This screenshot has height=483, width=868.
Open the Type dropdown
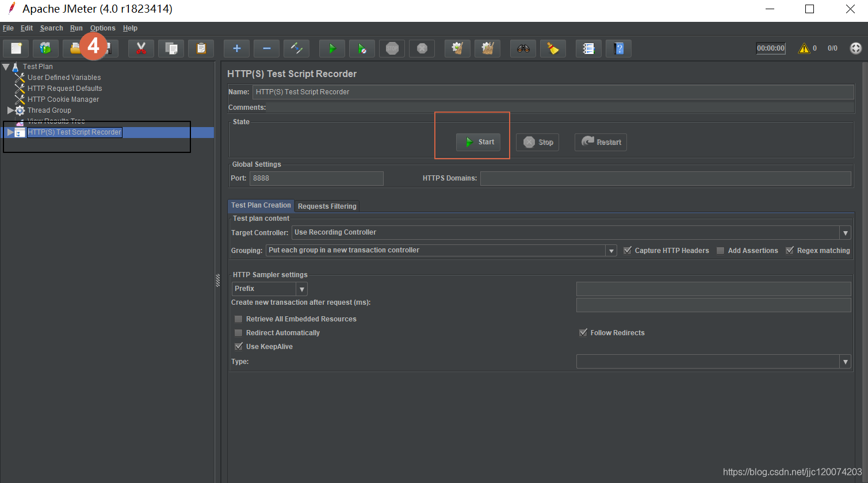click(846, 362)
